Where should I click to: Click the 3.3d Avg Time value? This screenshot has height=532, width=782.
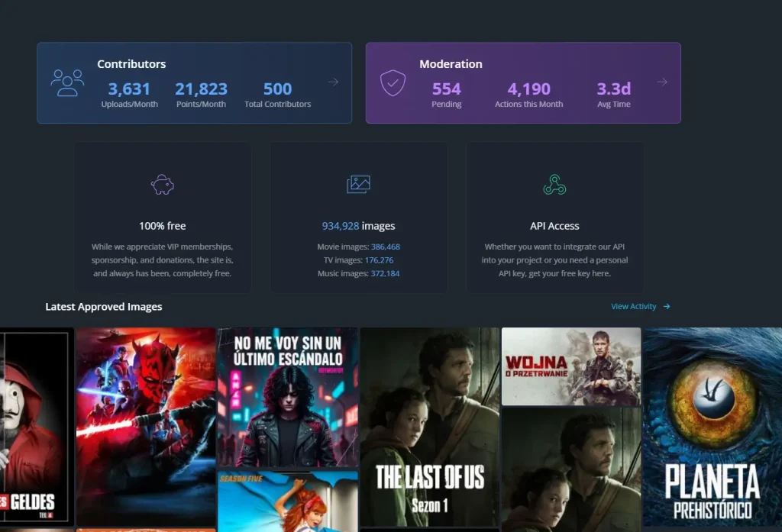pos(614,89)
